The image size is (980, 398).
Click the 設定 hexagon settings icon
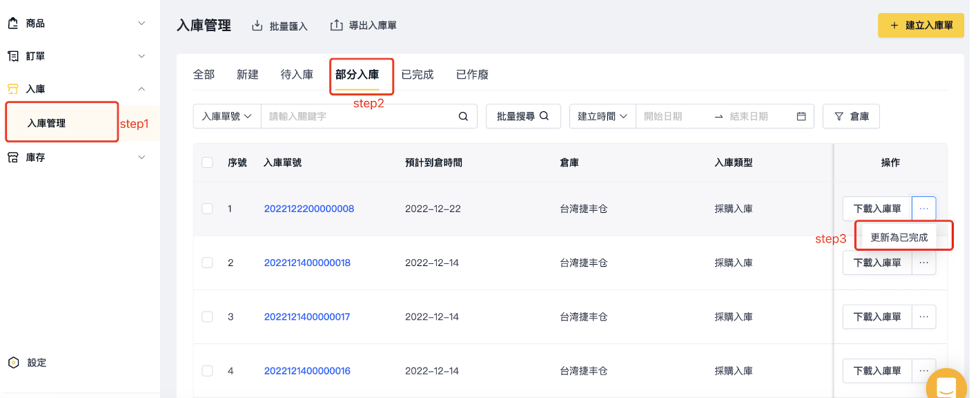point(13,363)
